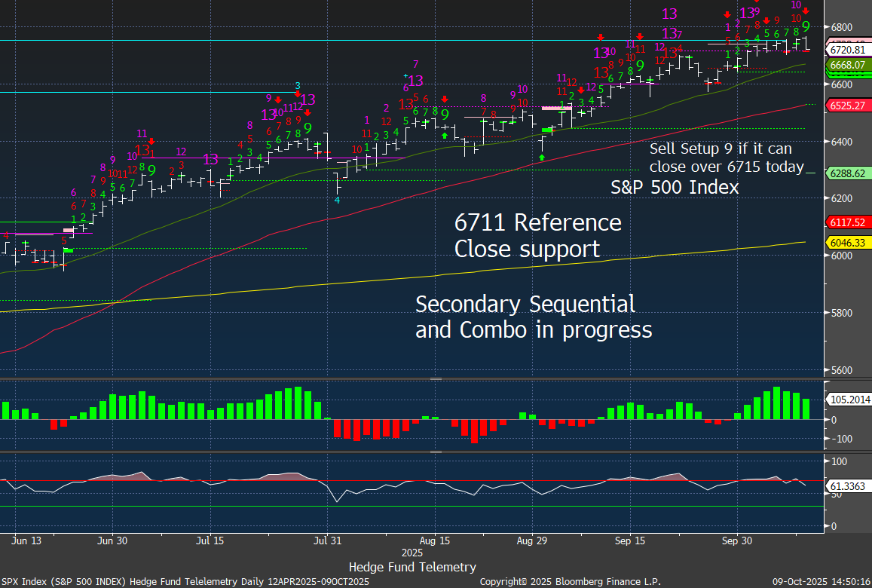Click the Jul 15 date on time axis
This screenshot has width=872, height=588.
pyautogui.click(x=210, y=541)
